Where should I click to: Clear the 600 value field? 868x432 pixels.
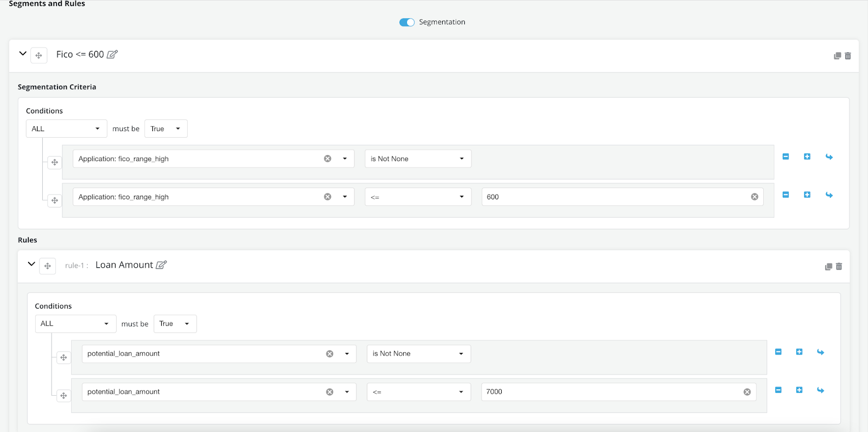tap(754, 197)
